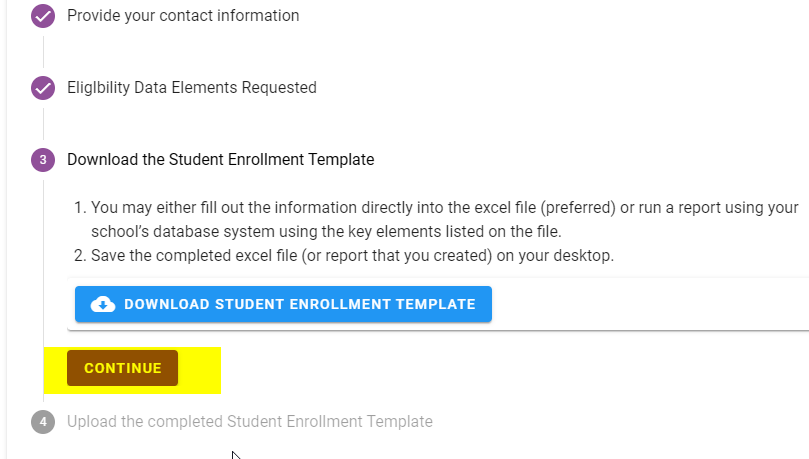809x459 pixels.
Task: Click the cloud download icon
Action: click(103, 304)
